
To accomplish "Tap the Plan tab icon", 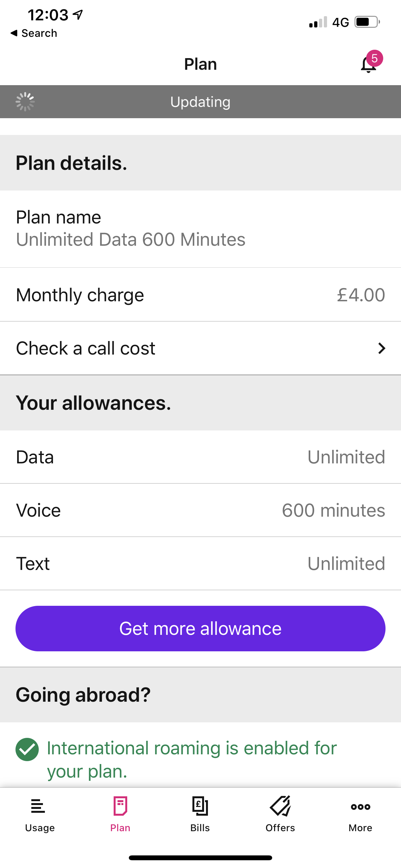I will pos(120,806).
